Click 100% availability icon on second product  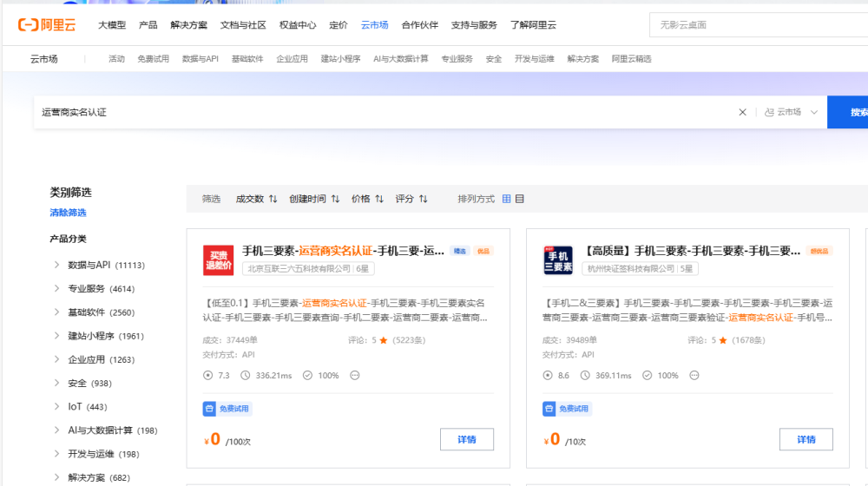(648, 375)
